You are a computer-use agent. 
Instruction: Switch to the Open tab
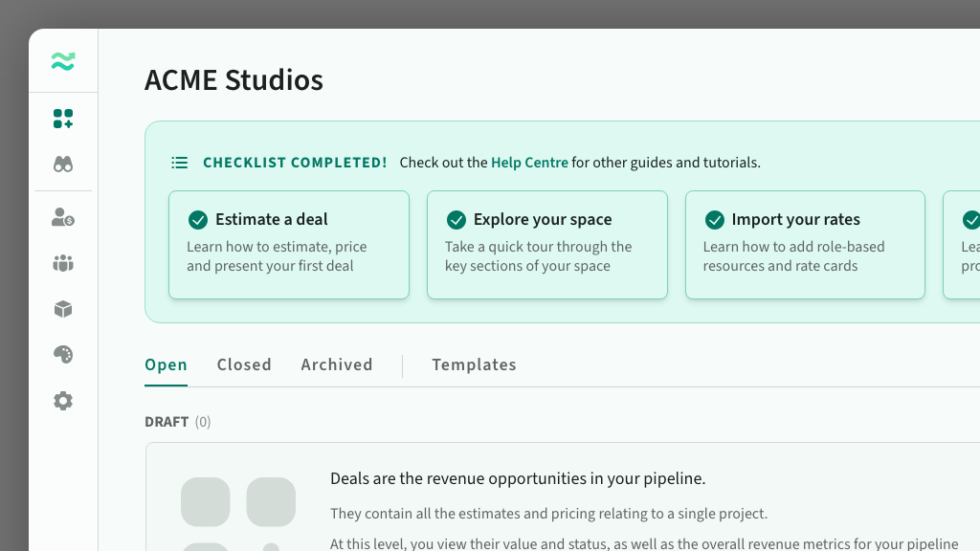[x=166, y=364]
